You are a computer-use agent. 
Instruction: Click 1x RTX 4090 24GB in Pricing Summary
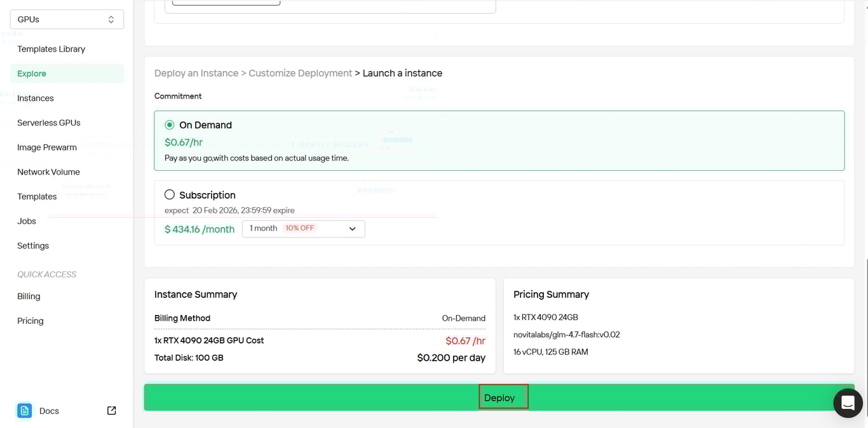(x=546, y=318)
